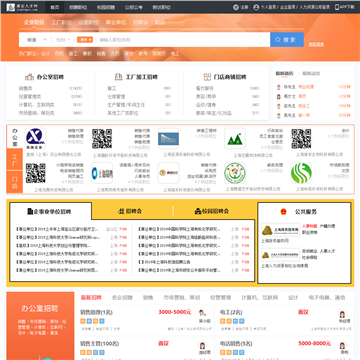The height and width of the screenshot is (360, 360).
Task: Open 首页 in top navigation
Action: click(x=55, y=7)
